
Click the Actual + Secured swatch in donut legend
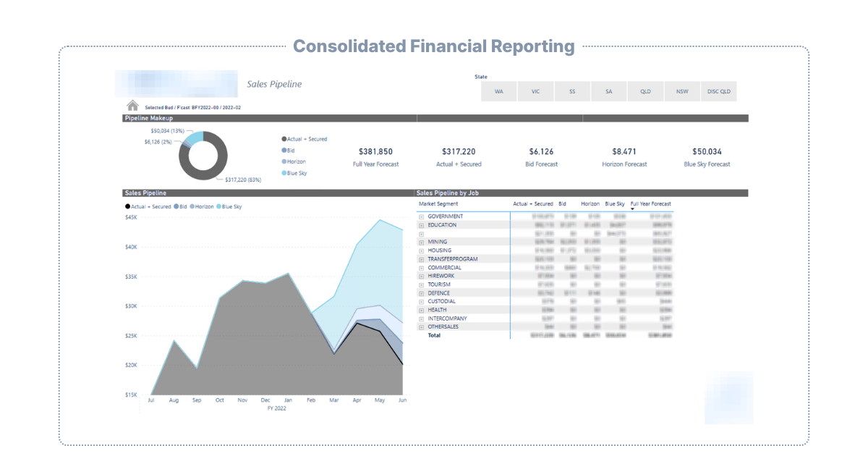pos(284,139)
